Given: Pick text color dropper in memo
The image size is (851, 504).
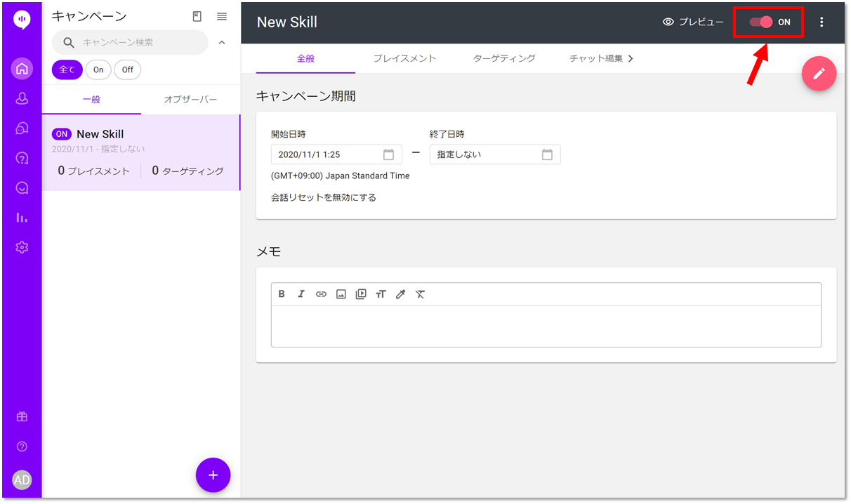Looking at the screenshot, I should tap(400, 294).
